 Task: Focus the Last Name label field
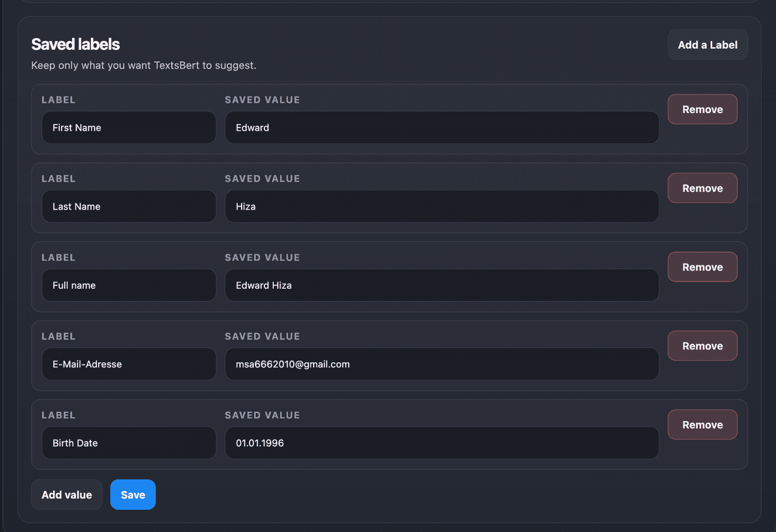pos(129,207)
